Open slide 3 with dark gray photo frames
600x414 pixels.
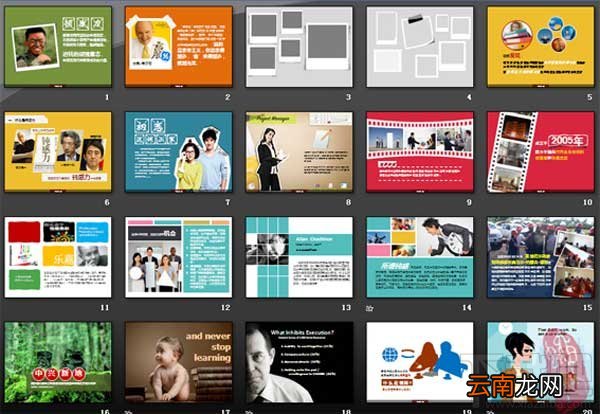point(299,47)
